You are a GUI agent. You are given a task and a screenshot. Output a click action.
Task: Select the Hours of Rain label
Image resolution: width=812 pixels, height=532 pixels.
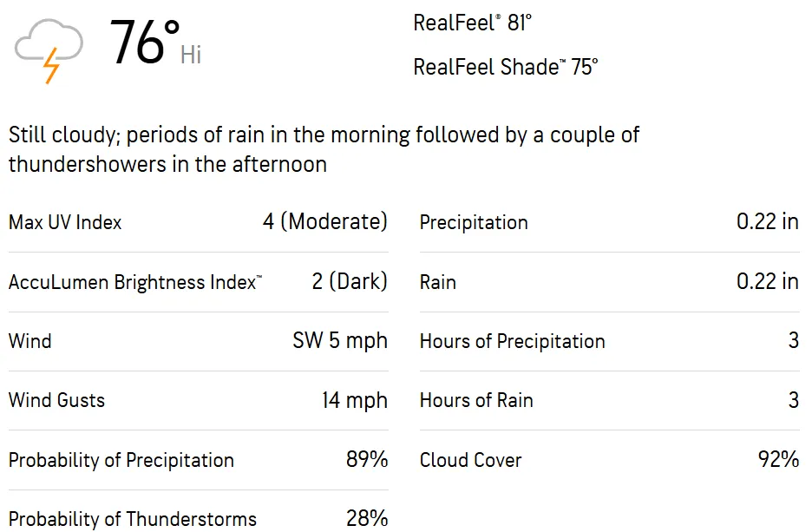(476, 400)
